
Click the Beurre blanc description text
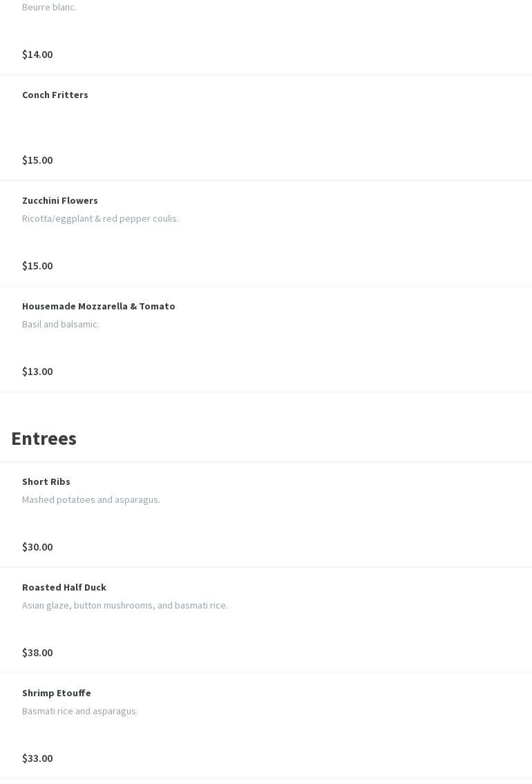pos(49,7)
